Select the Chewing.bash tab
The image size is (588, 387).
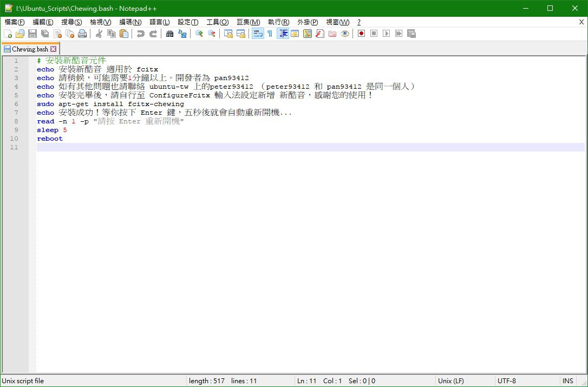click(30, 49)
